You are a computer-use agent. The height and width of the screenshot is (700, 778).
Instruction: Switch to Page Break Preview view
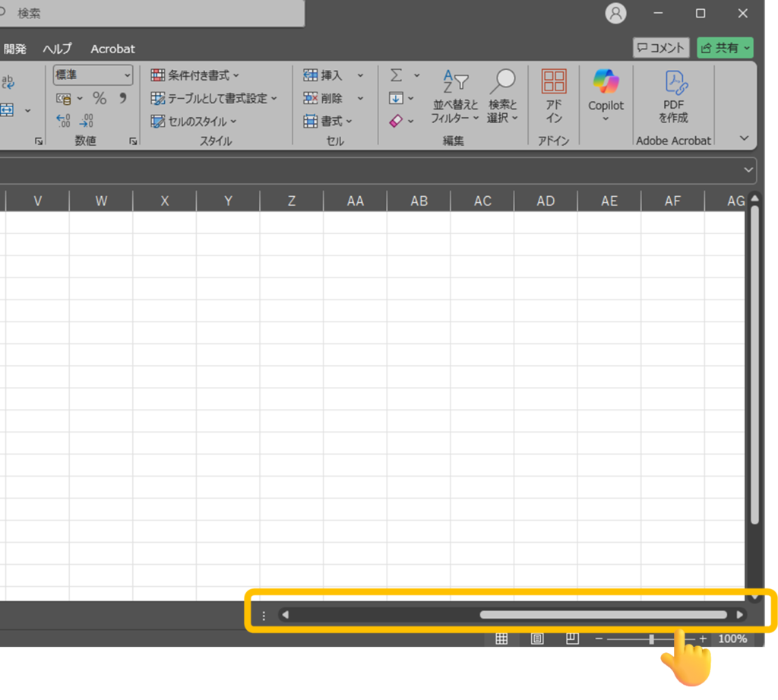coord(572,638)
